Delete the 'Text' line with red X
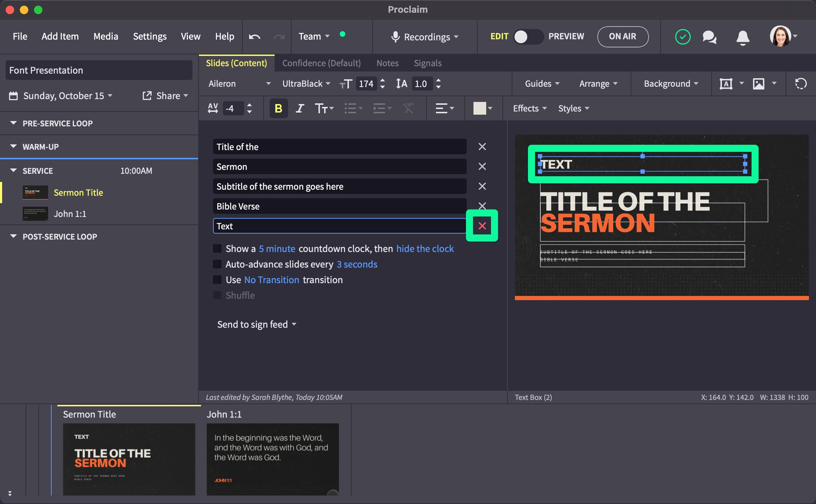The width and height of the screenshot is (816, 504). point(482,226)
